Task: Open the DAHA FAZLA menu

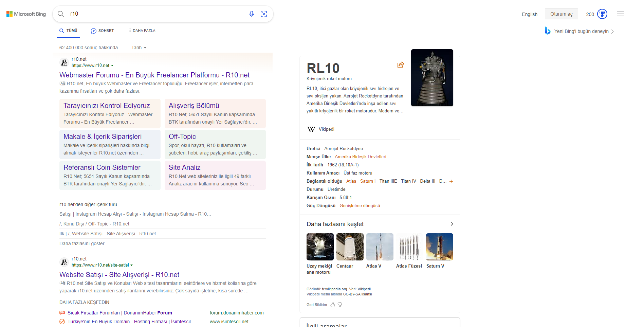Action: (x=142, y=31)
